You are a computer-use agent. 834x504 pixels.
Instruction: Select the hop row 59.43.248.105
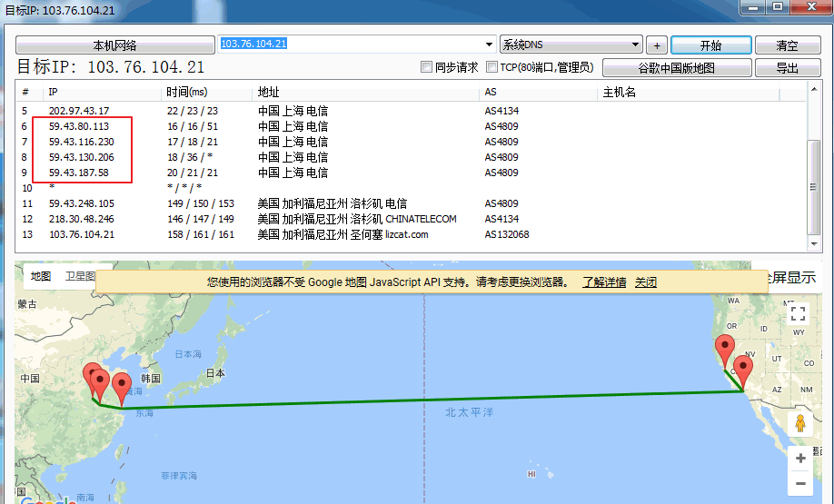412,203
